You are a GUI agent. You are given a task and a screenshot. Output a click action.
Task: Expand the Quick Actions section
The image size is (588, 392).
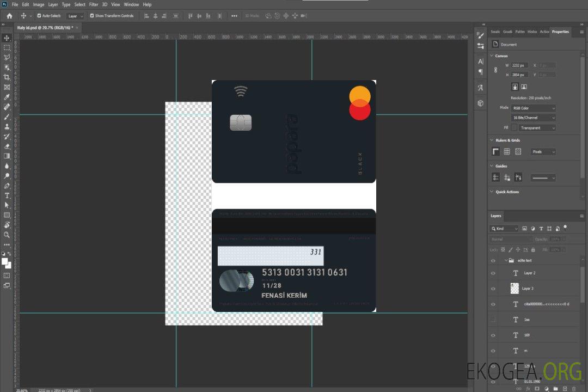pyautogui.click(x=492, y=192)
